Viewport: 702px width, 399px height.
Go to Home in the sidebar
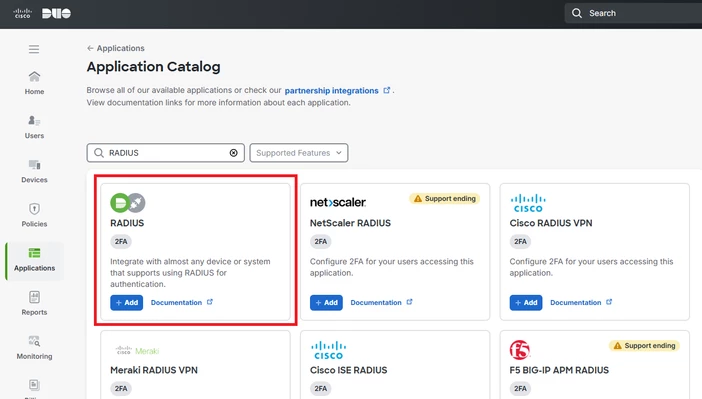pos(34,83)
